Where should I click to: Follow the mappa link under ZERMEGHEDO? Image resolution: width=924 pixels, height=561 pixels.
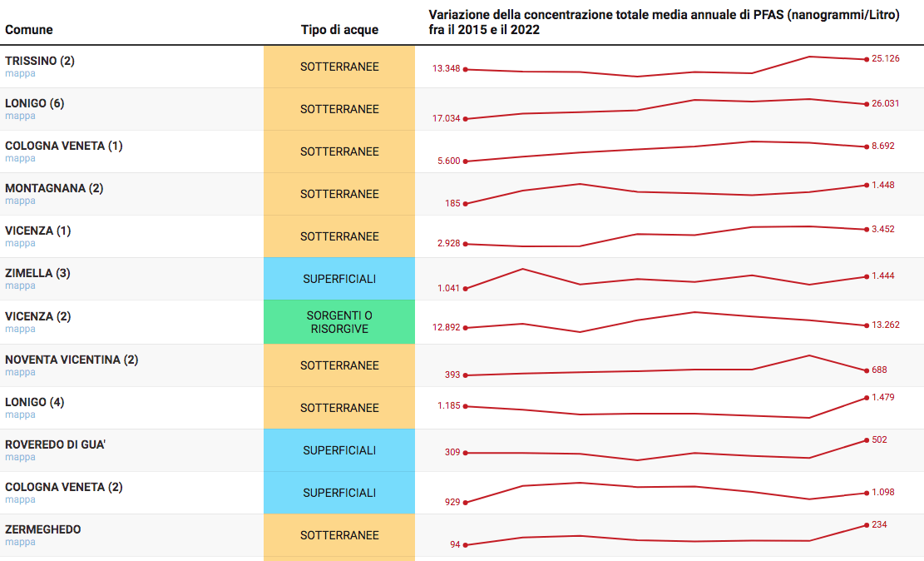(20, 542)
